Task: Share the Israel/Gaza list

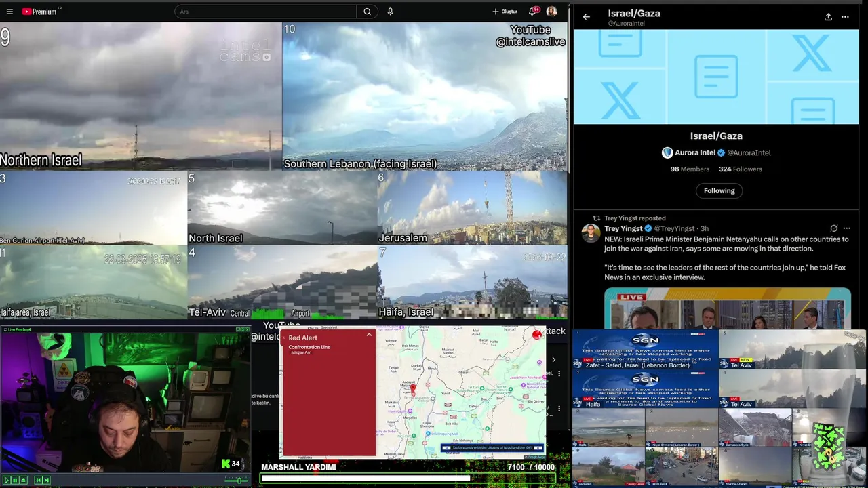Action: [x=828, y=17]
